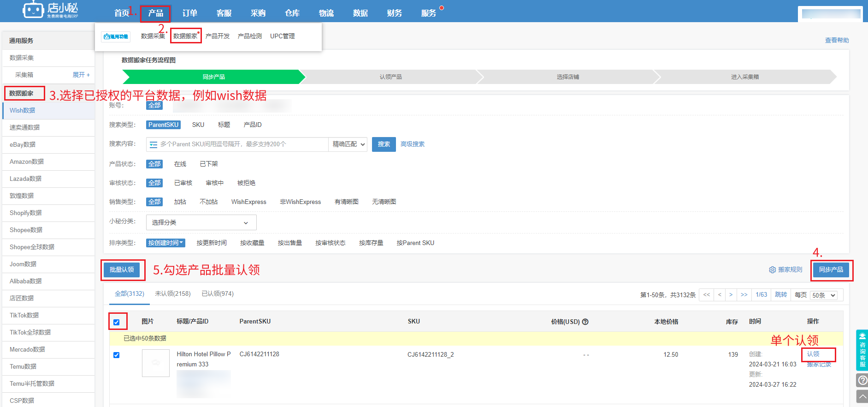Viewport: 868px width, 407px height.
Task: Open 速卖通数据 in the sidebar
Action: [x=48, y=127]
